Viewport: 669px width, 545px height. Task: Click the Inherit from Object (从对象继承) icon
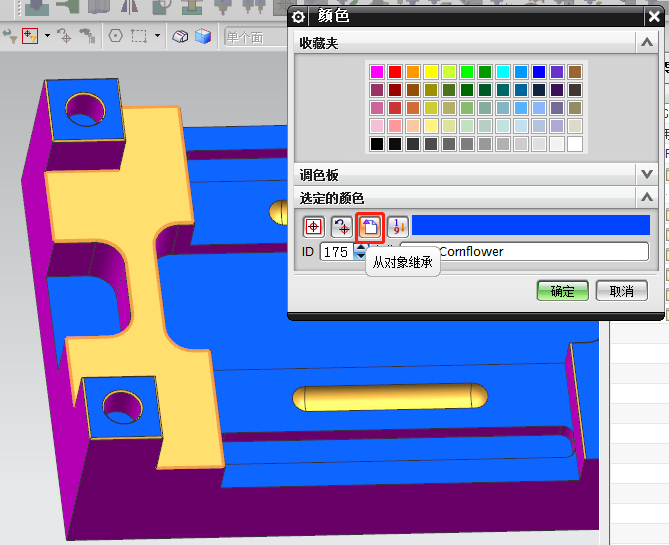tap(370, 227)
